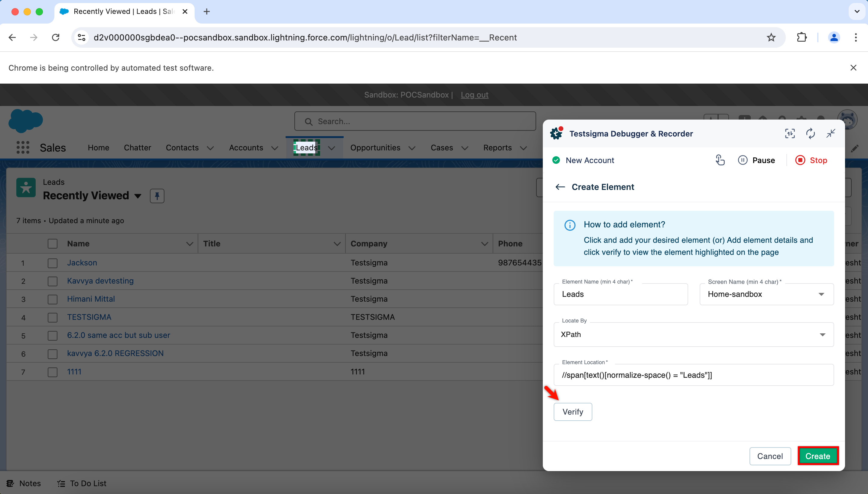Switch to the Opportunities tab
The height and width of the screenshot is (494, 868).
pyautogui.click(x=375, y=148)
